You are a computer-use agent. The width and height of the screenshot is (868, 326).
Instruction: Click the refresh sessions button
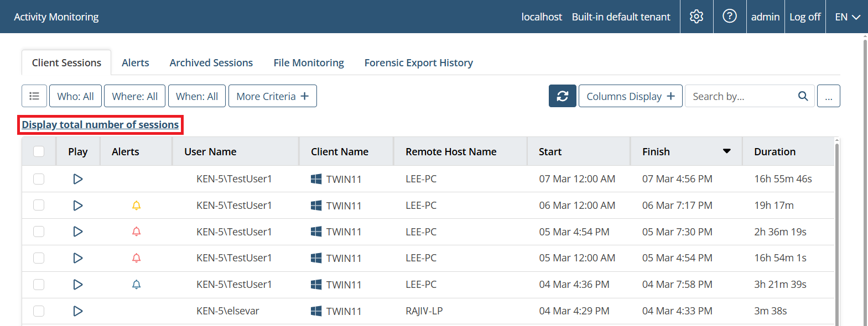click(x=562, y=96)
